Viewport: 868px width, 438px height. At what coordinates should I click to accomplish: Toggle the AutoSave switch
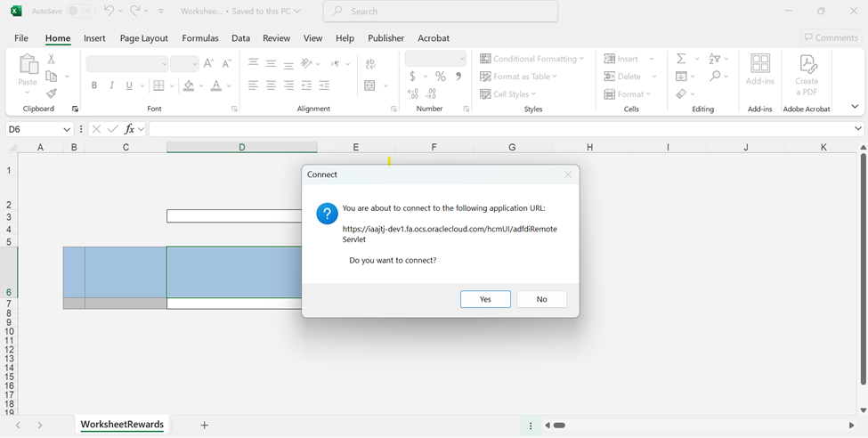tap(81, 12)
